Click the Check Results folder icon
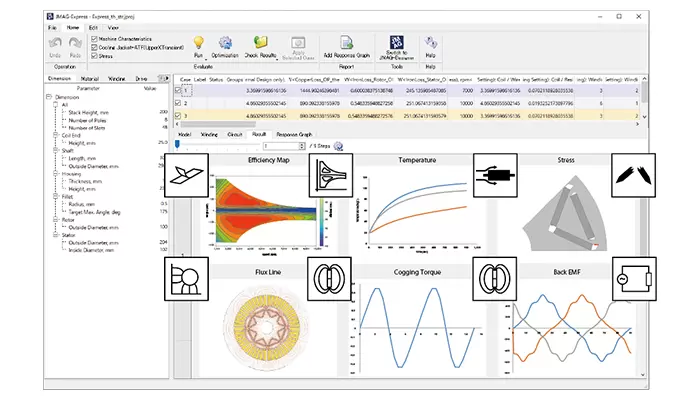The width and height of the screenshot is (700, 400). (x=259, y=41)
